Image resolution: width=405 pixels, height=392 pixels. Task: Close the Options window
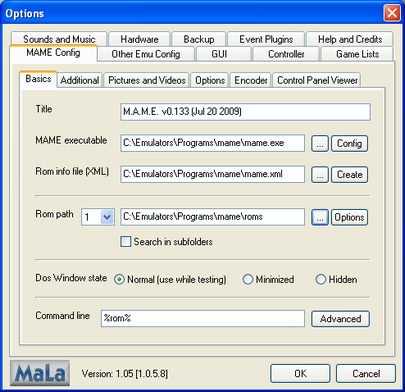point(392,13)
